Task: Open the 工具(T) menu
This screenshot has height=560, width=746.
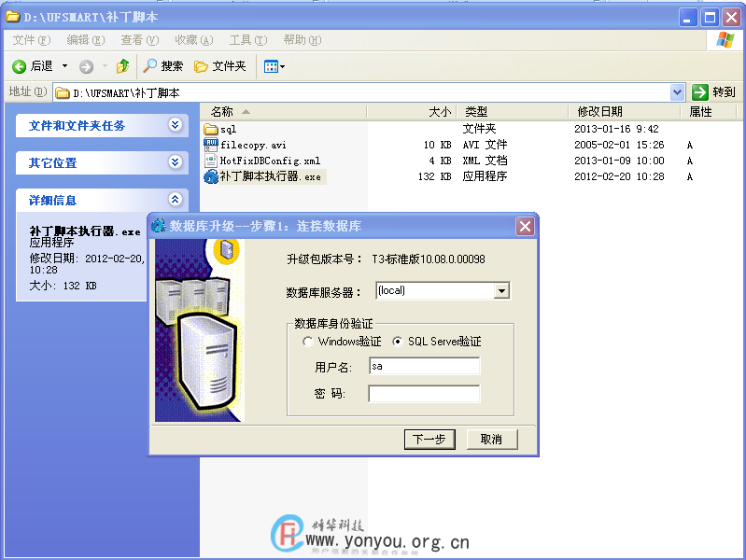Action: (x=247, y=40)
